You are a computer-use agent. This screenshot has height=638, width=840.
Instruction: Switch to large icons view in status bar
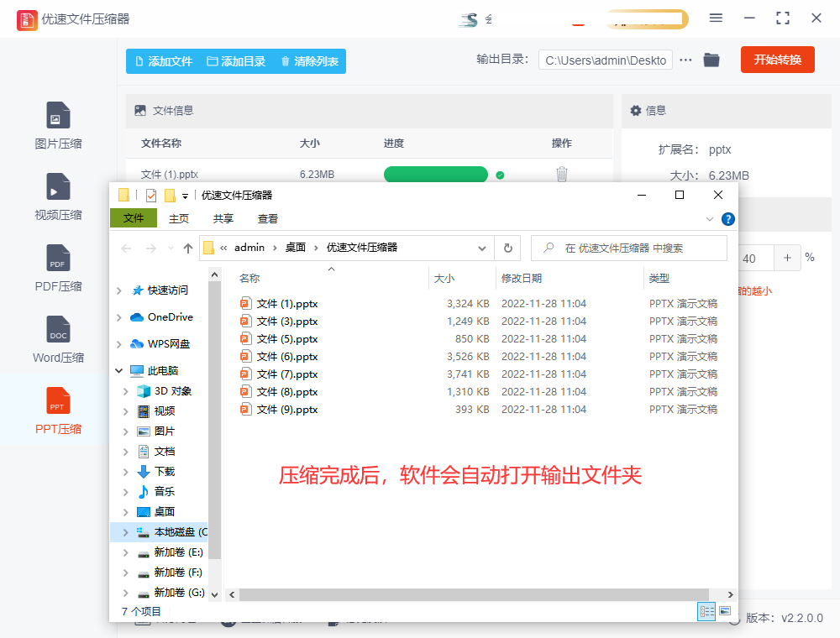(725, 611)
